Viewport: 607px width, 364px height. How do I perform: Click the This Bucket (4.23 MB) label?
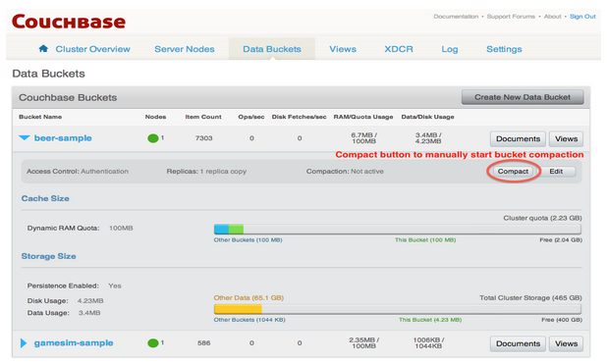(x=430, y=320)
